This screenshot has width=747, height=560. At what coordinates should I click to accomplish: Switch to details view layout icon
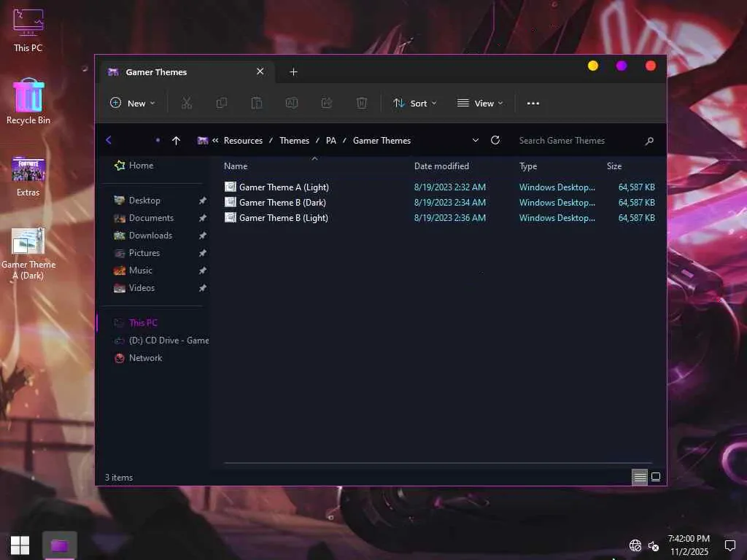640,477
